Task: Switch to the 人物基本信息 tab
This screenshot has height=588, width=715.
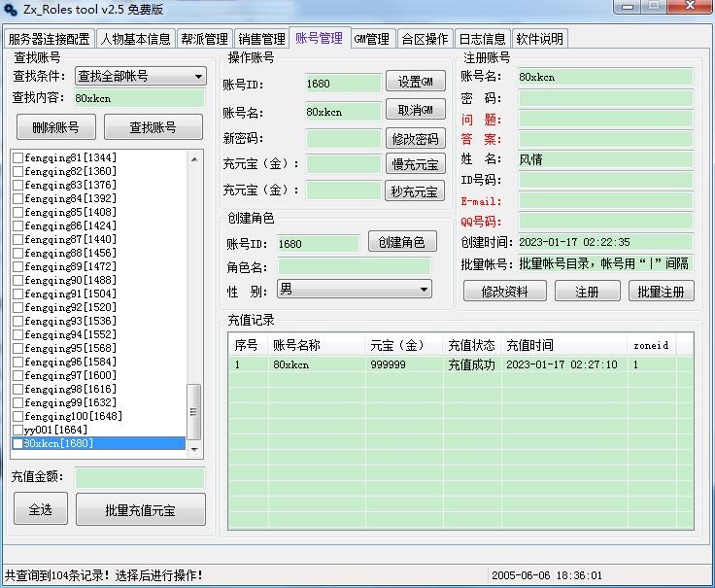Action: pos(135,39)
